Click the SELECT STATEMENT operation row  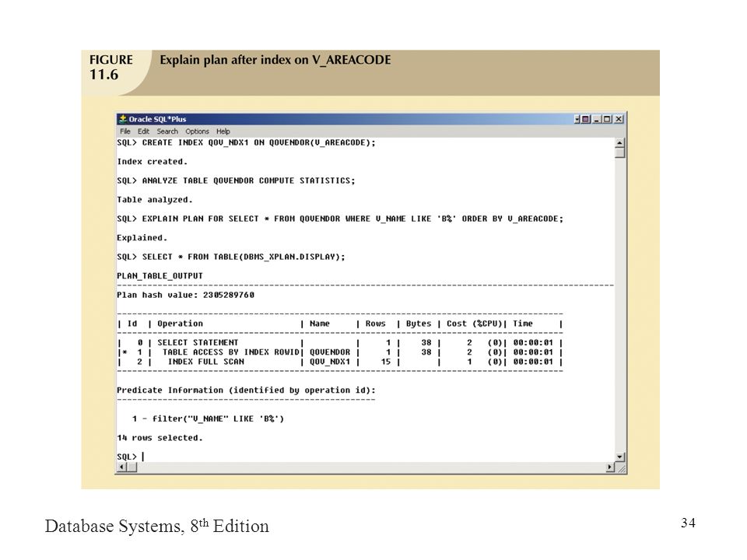tap(340, 342)
